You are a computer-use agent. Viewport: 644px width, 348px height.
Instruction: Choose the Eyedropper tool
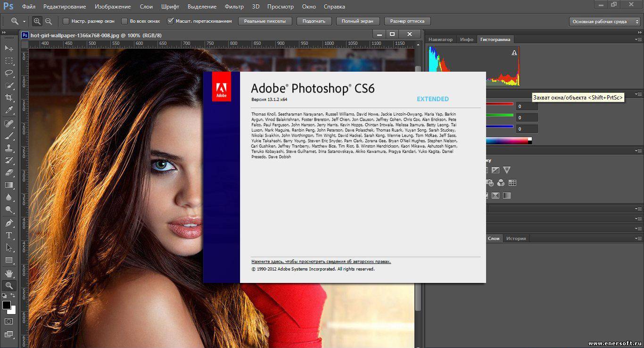[9, 110]
